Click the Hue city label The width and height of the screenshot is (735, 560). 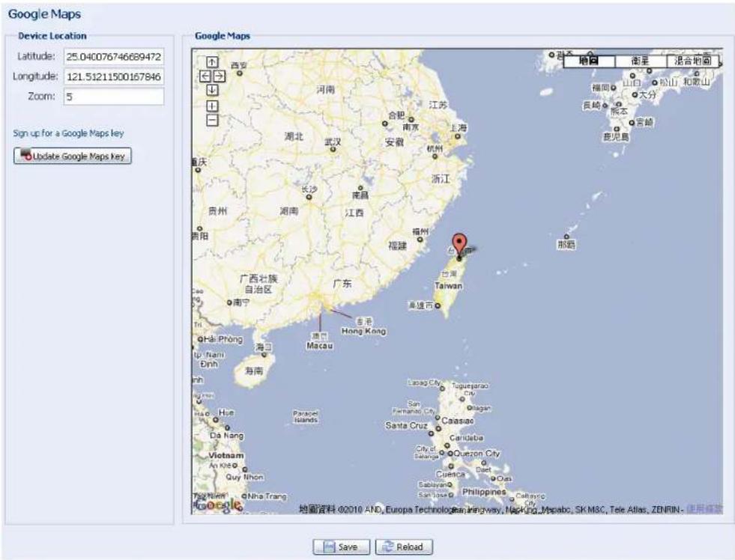[226, 413]
